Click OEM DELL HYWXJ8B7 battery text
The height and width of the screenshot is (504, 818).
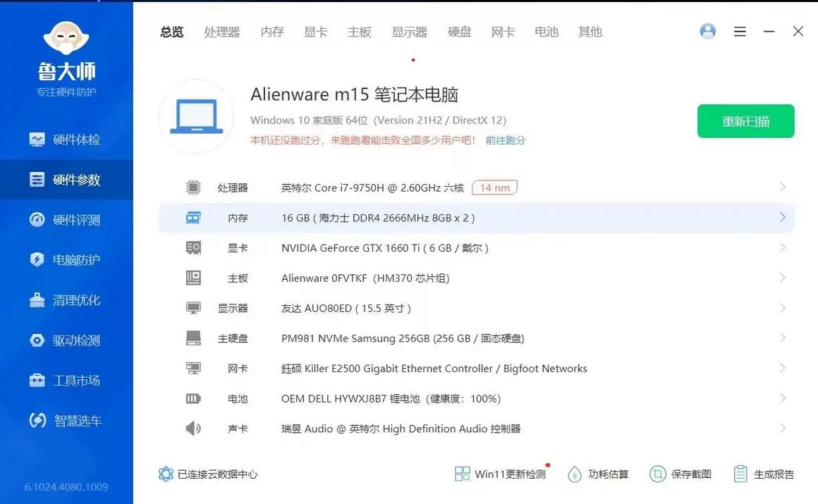[391, 398]
